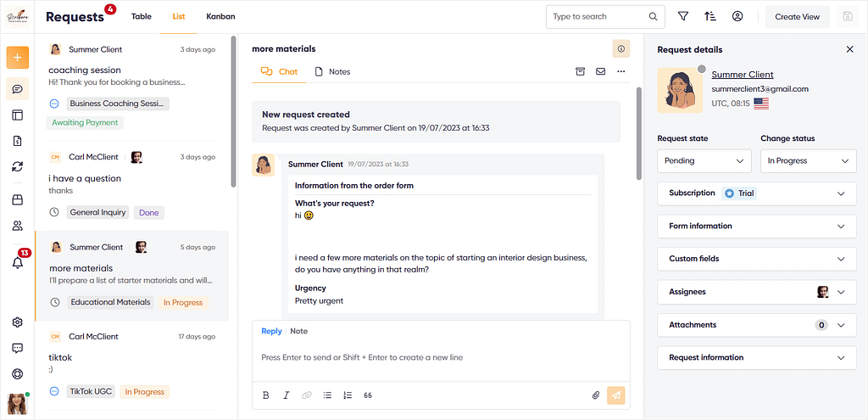Apply italic formatting in reply editor
The height and width of the screenshot is (420, 868).
click(287, 395)
